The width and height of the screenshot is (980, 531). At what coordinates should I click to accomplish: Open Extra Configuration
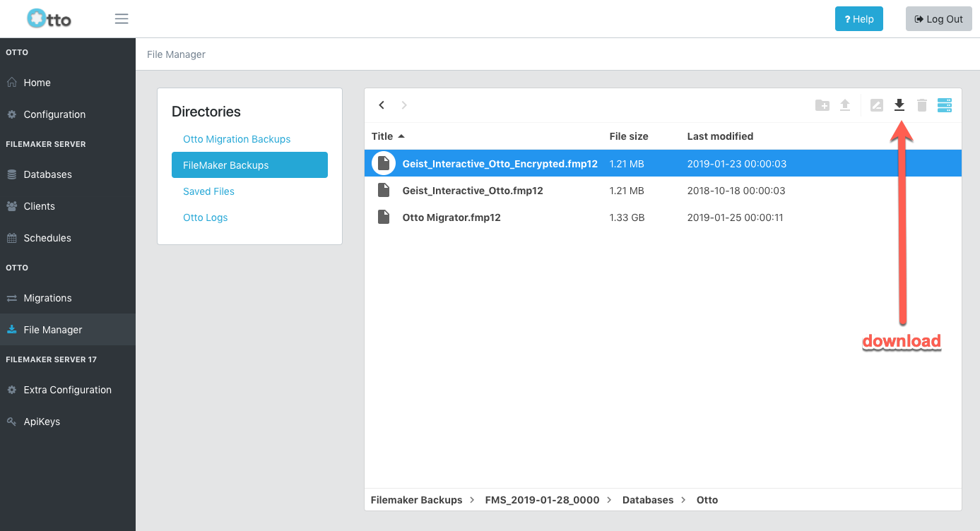click(x=68, y=390)
